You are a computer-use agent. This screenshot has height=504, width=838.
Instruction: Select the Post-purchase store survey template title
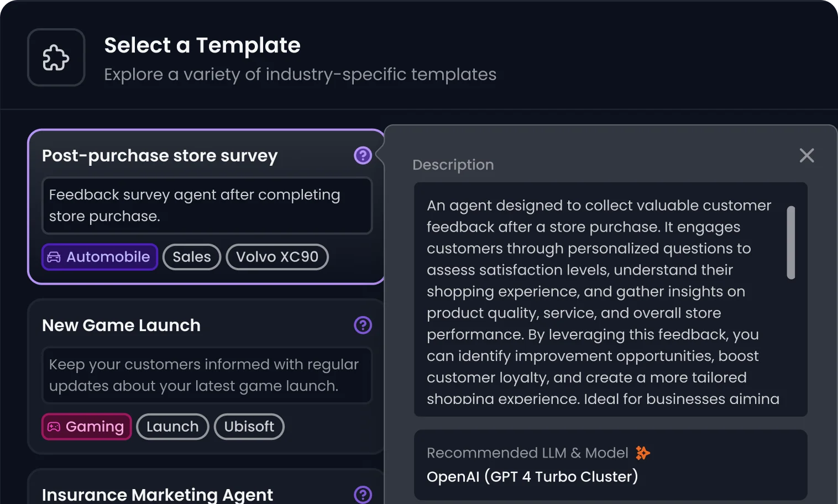coord(160,156)
